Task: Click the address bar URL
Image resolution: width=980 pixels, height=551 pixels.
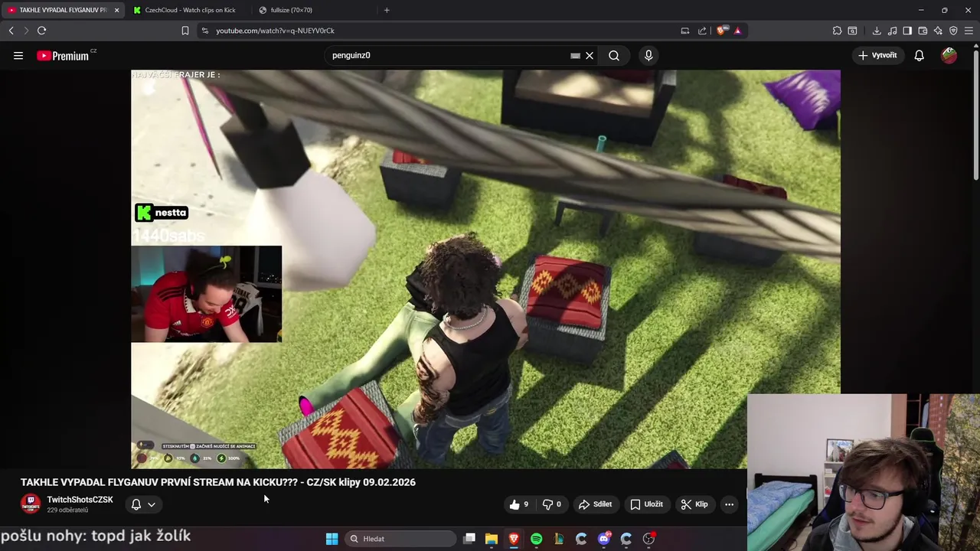Action: 275,31
